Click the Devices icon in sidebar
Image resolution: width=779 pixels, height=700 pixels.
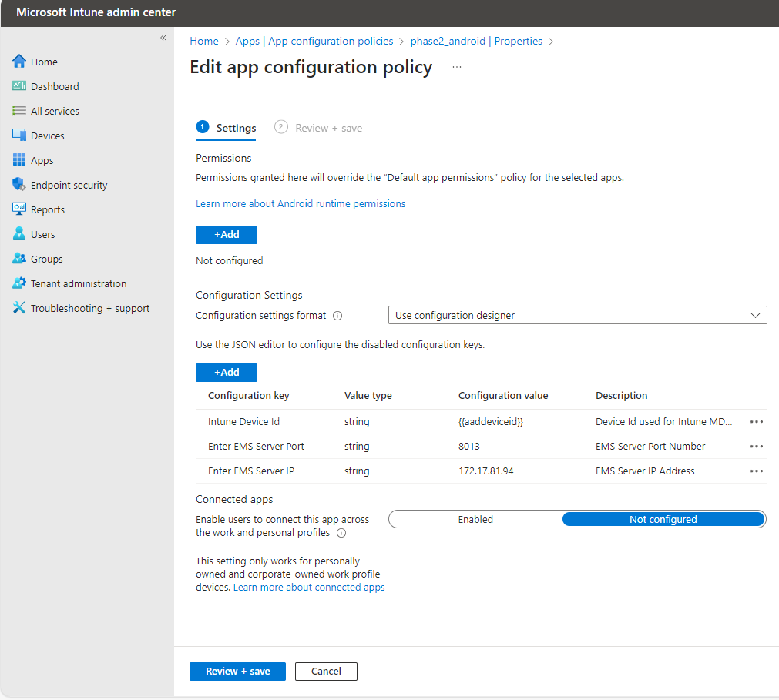(19, 136)
